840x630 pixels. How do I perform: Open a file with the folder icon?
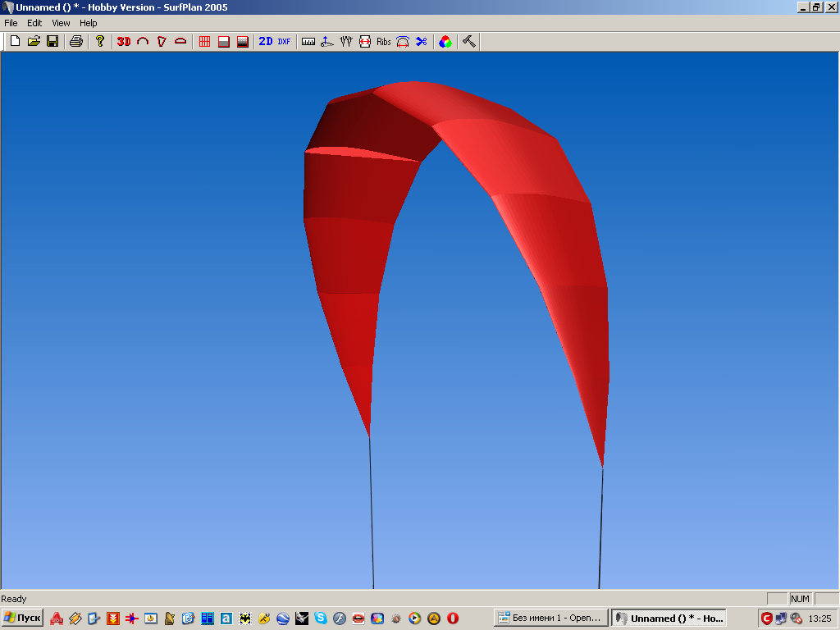coord(34,41)
